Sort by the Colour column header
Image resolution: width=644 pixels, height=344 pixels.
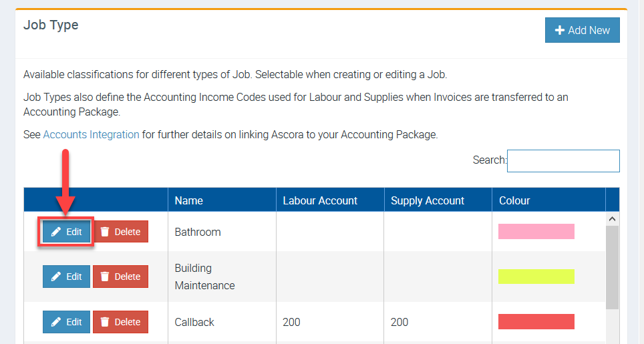[x=514, y=200]
